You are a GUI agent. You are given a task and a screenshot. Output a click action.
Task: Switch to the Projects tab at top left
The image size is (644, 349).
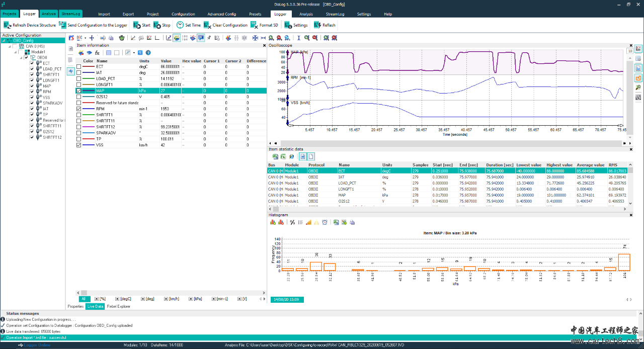coord(10,14)
